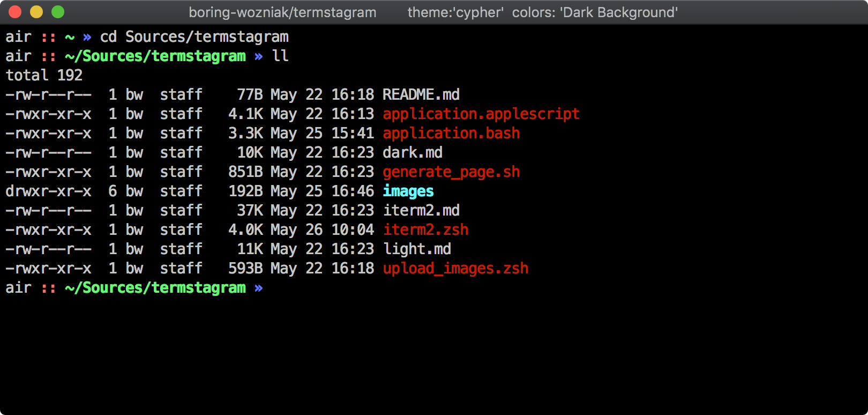Click the green path on the last prompt
Screen dimensions: 868x415
pyautogui.click(x=155, y=288)
